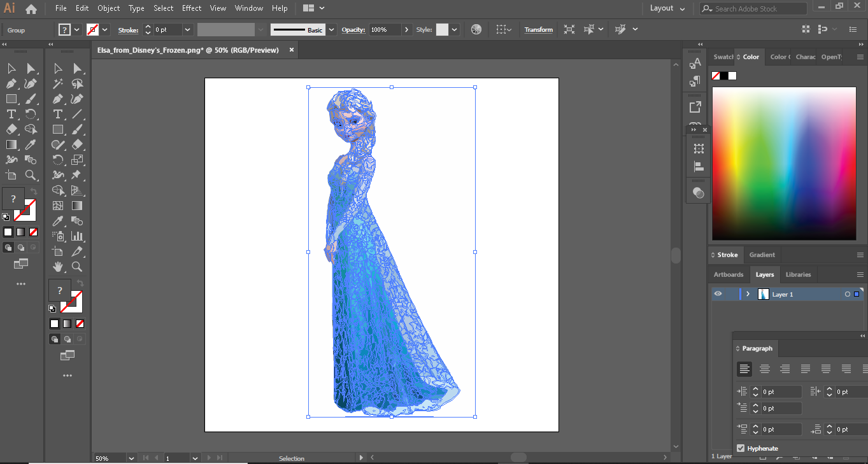This screenshot has height=464, width=868.
Task: Open the Effect menu
Action: [x=191, y=8]
